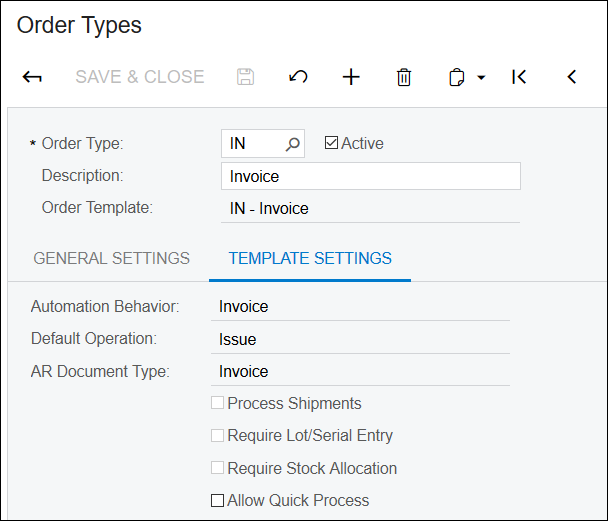Screen dimensions: 608x521
Task: Toggle the Process Shipments checkbox
Action: coord(218,403)
